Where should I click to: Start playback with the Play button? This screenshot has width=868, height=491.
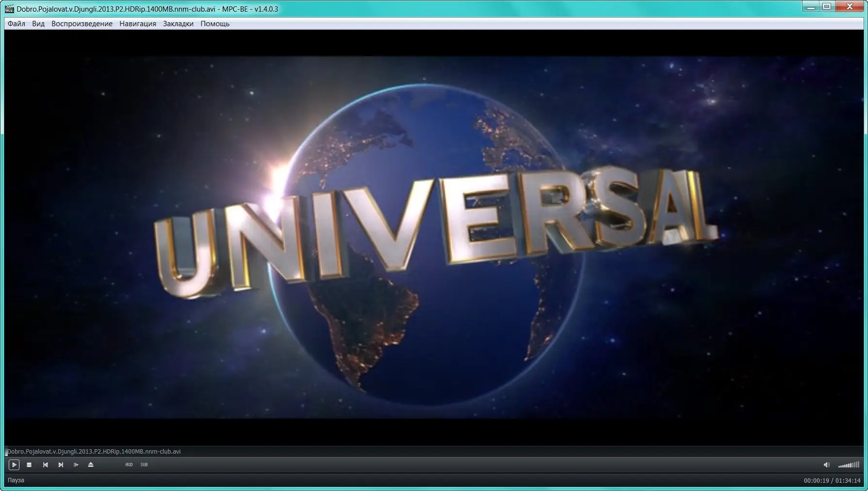pos(14,465)
